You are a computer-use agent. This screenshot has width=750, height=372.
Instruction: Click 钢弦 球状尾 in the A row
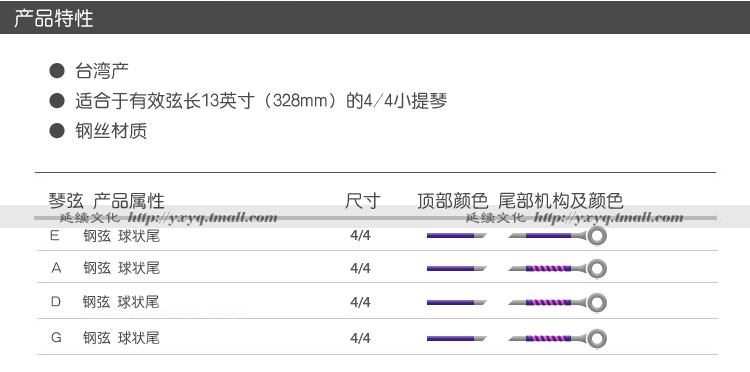coord(121,268)
